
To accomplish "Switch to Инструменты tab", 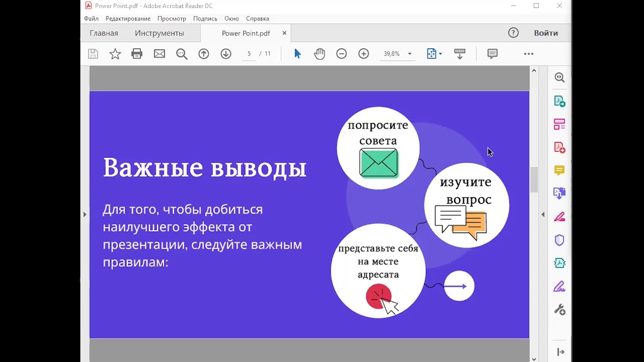I will 159,33.
